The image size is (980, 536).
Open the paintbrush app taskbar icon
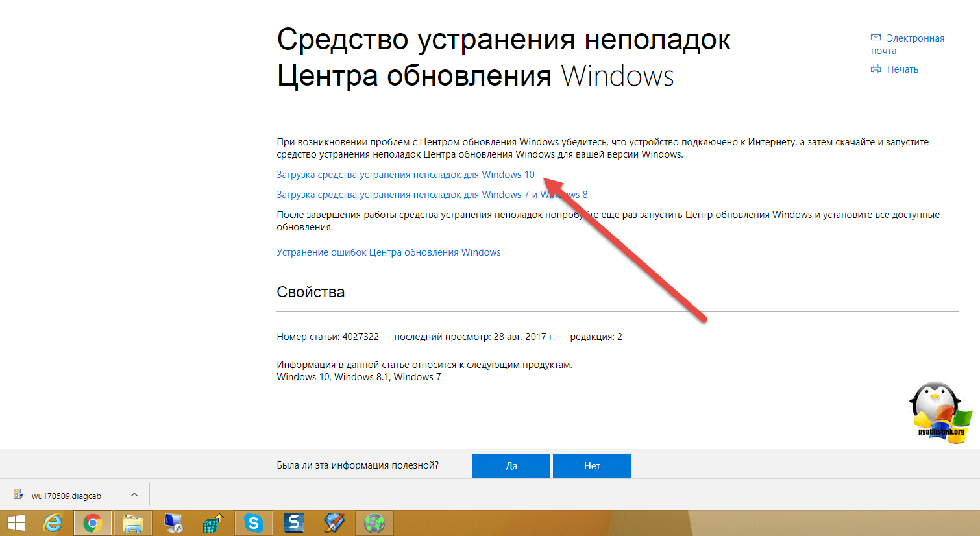coord(334,523)
